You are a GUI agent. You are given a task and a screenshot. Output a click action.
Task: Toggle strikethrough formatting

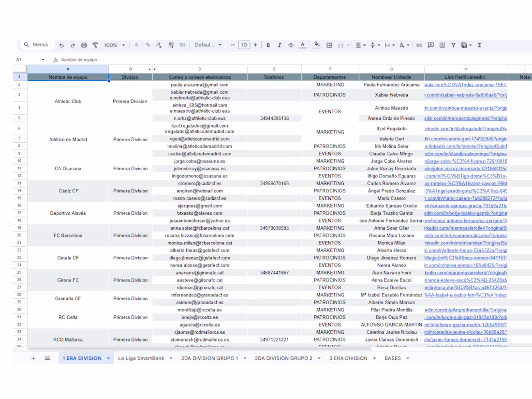click(x=291, y=45)
